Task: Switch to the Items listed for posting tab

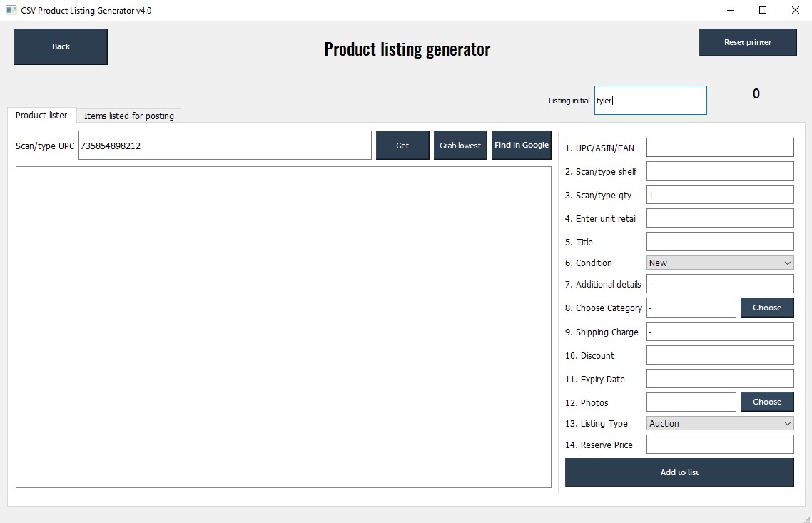Action: [129, 115]
